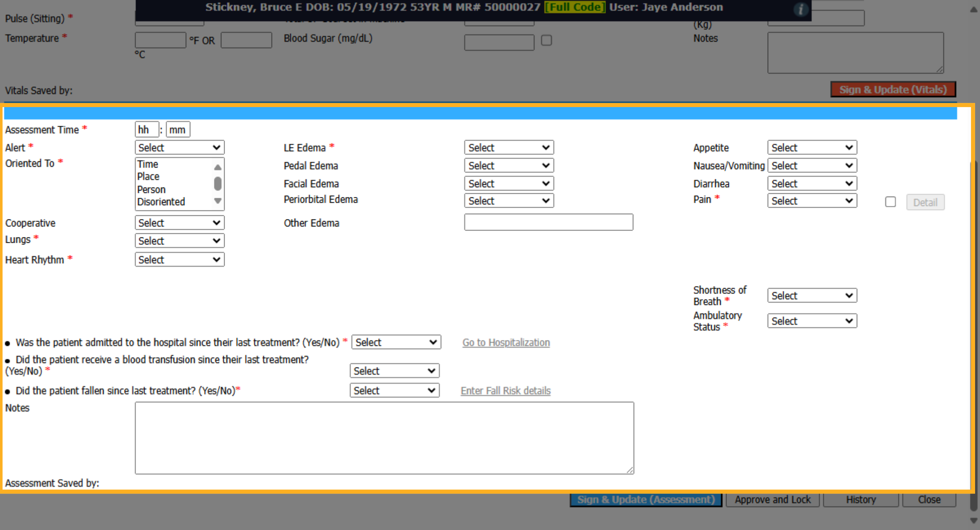Viewport: 980px width, 530px height.
Task: Click the Temperature Fahrenheit input field
Action: (160, 40)
